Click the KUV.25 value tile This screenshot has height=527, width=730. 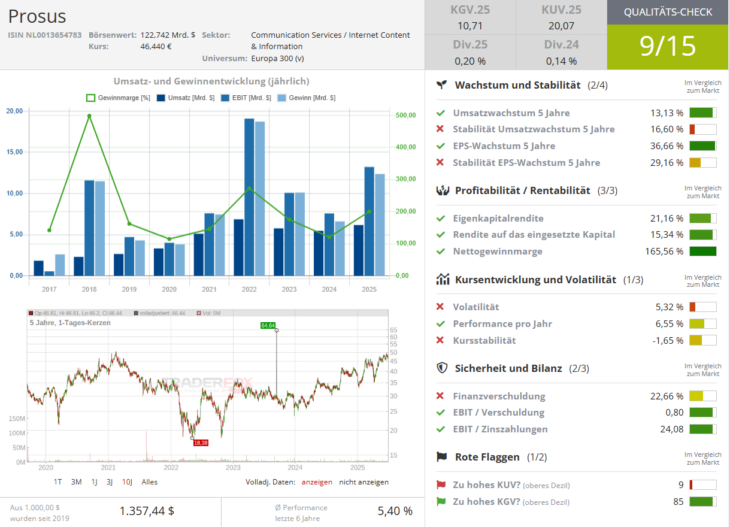pyautogui.click(x=561, y=17)
